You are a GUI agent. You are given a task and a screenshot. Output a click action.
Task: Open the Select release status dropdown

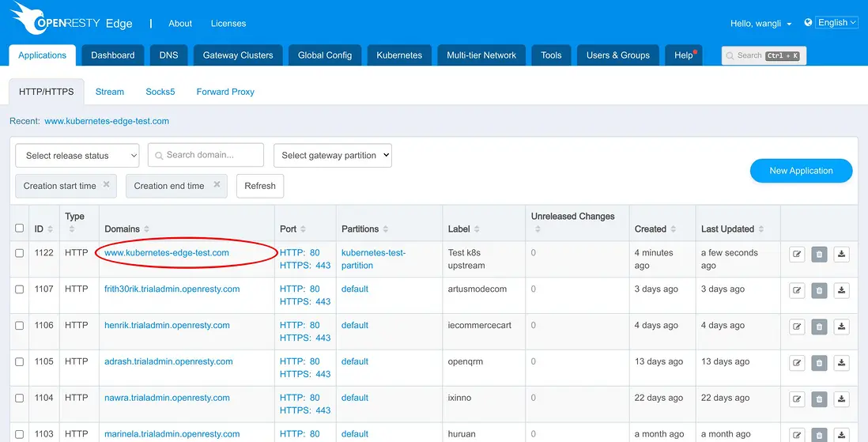tap(77, 156)
